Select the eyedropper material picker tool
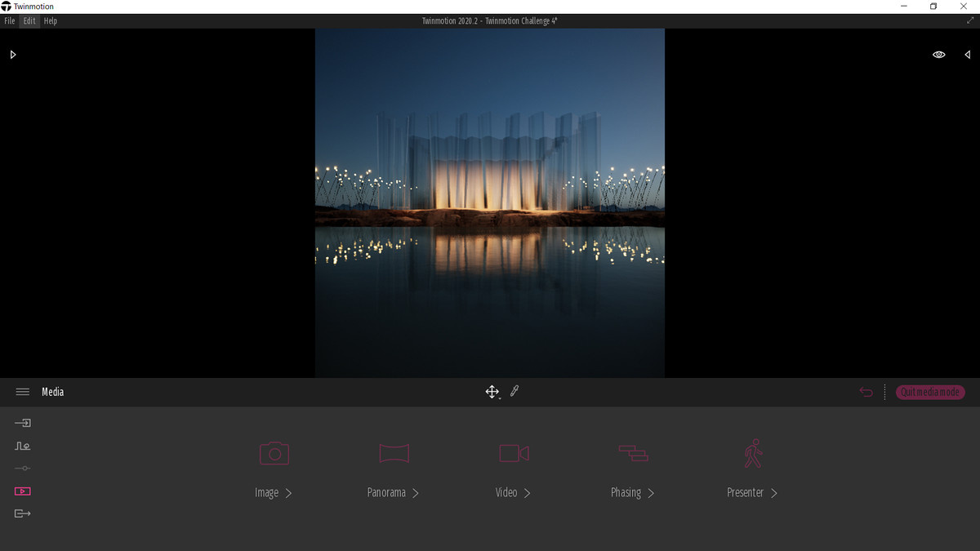Viewport: 980px width, 551px height. pyautogui.click(x=514, y=392)
